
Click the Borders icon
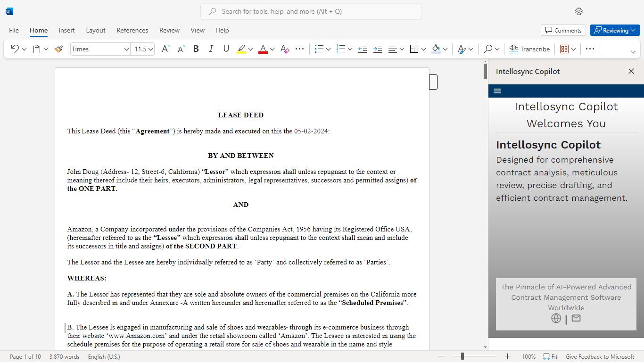coord(414,49)
